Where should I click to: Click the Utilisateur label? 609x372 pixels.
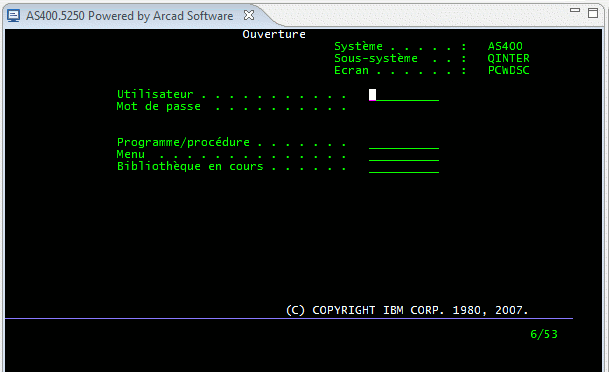click(x=155, y=94)
